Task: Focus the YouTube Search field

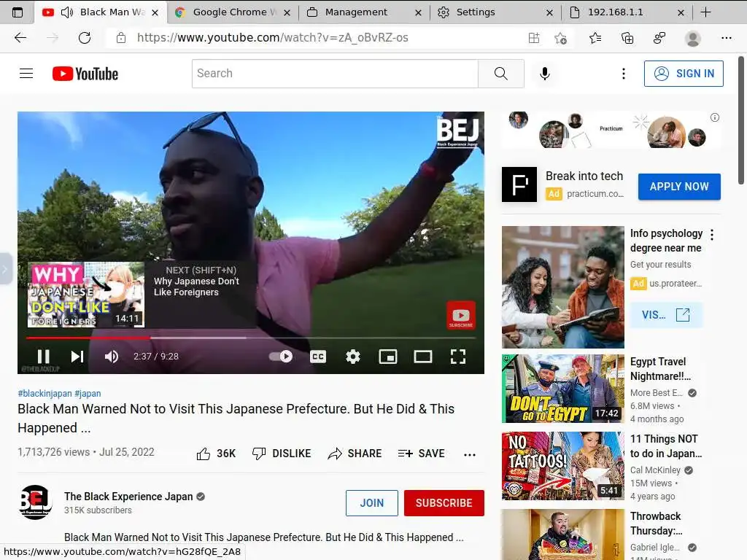Action: coord(335,74)
